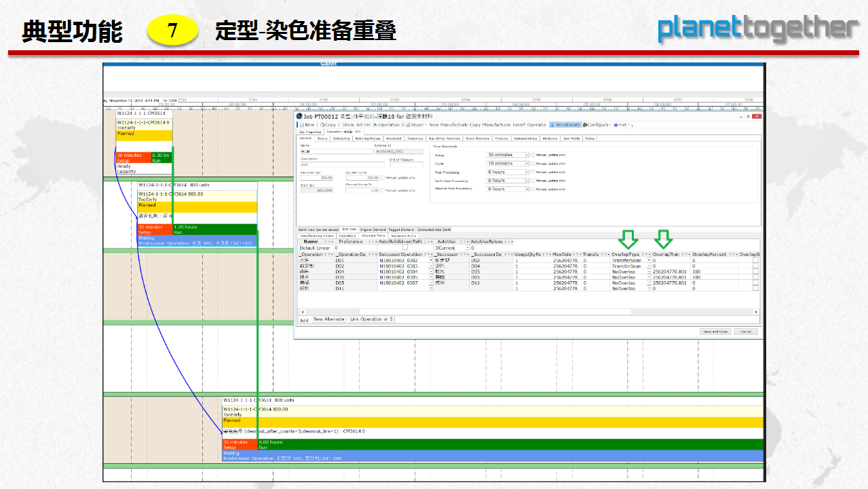Image resolution: width=868 pixels, height=489 pixels.
Task: Select the green 1.20 hours Run block
Action: click(x=215, y=230)
